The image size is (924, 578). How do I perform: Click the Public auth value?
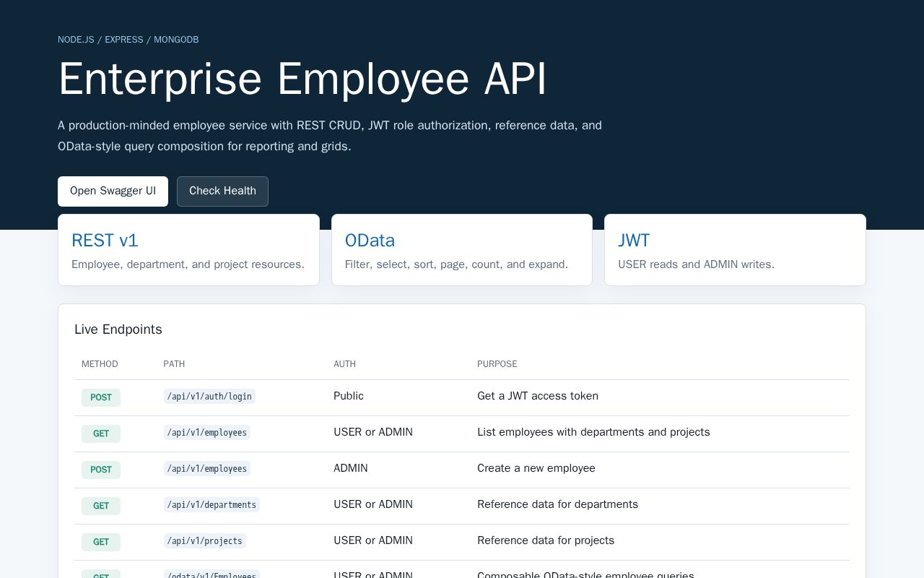[349, 396]
